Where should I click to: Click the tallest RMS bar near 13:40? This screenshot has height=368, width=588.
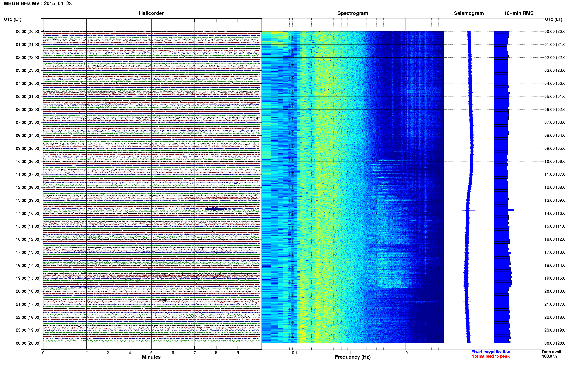pyautogui.click(x=504, y=210)
